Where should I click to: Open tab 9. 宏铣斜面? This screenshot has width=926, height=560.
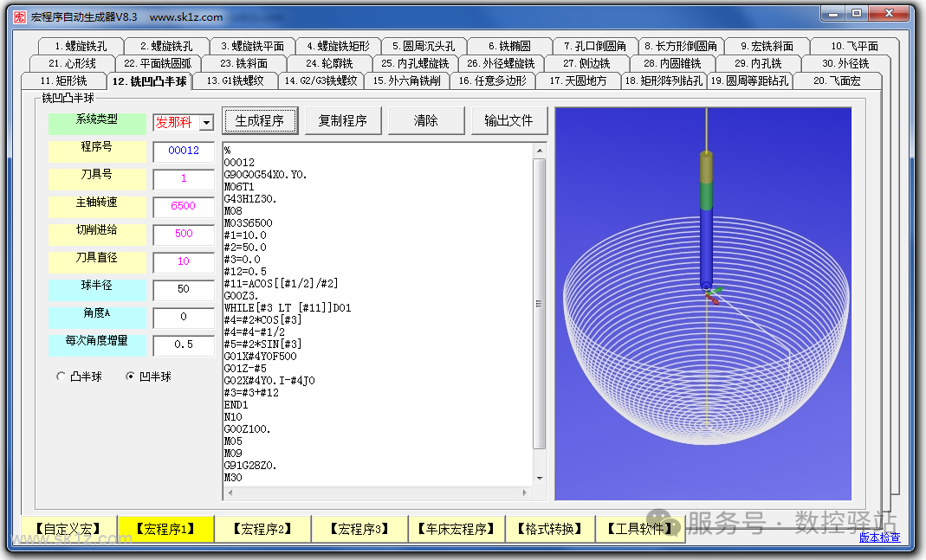[767, 46]
